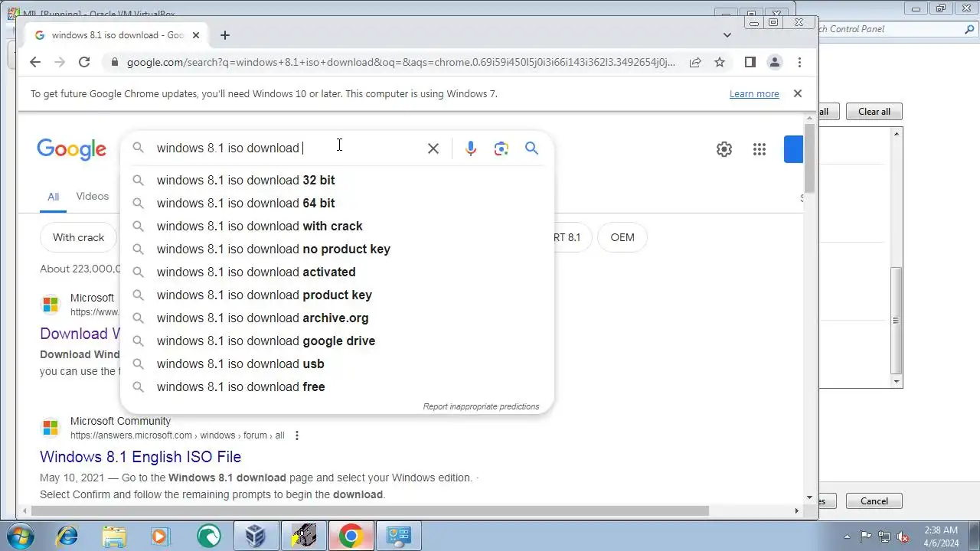Screen dimensions: 980x551
Task: Open Chrome's side panel icon
Action: click(x=750, y=62)
